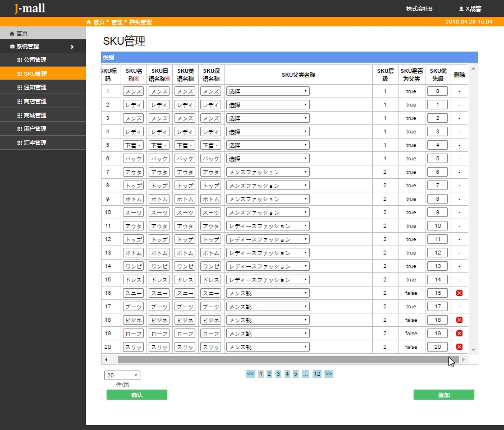Open parent category dropdown for row 7
The image size is (504, 430).
[268, 172]
